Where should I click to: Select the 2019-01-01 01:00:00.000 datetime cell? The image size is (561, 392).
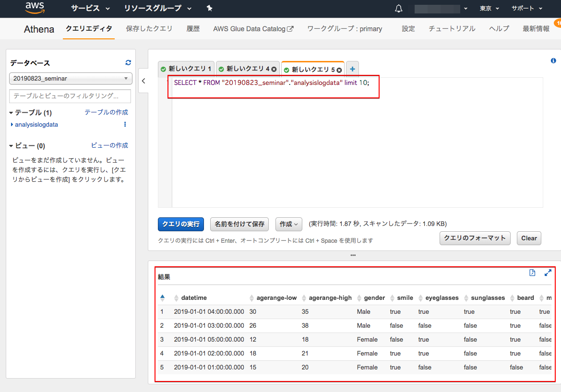pos(209,368)
